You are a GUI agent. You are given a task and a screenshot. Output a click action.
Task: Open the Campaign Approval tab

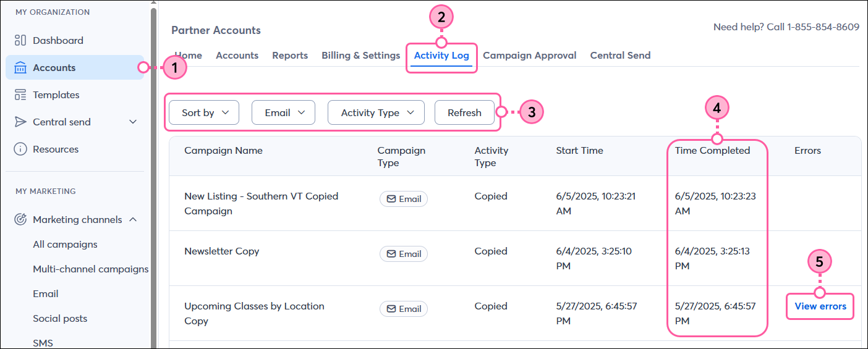pos(530,55)
